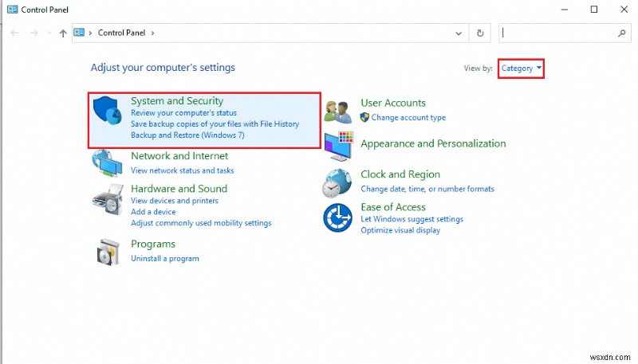Click the Network and Internet globe icon
This screenshot has width=638, height=364.
[107, 163]
